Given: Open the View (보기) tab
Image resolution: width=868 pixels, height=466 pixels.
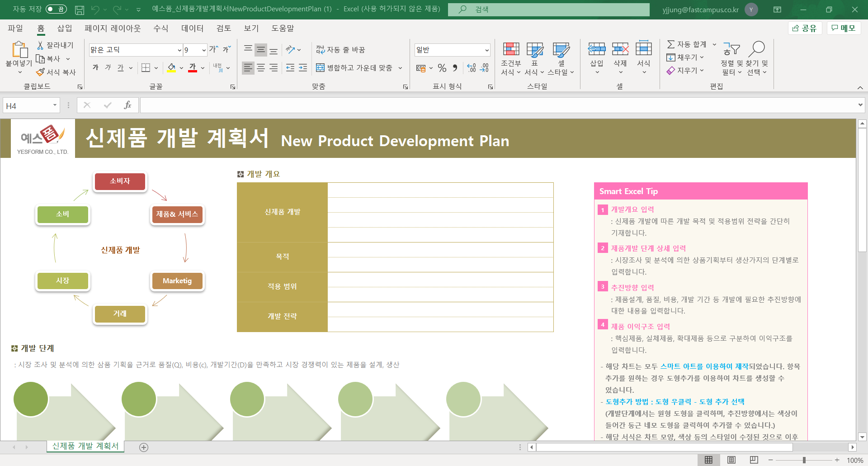Looking at the screenshot, I should [251, 28].
